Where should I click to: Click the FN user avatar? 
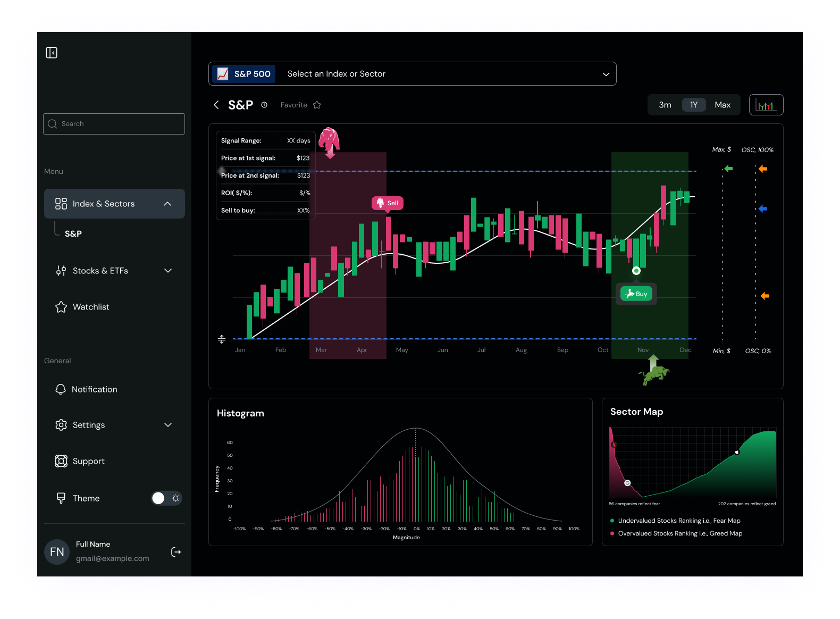coord(57,552)
